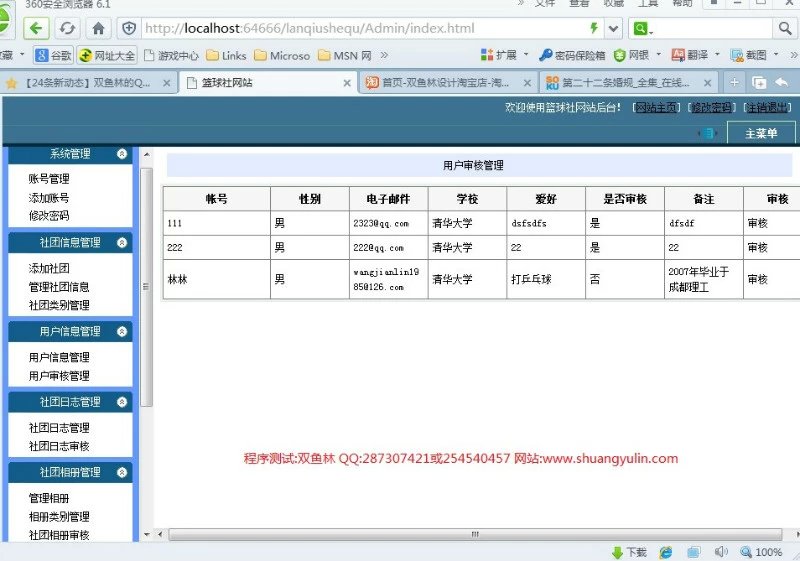Open sidebar 修改密码 item
Screen dimensions: 800x561
click(x=49, y=216)
